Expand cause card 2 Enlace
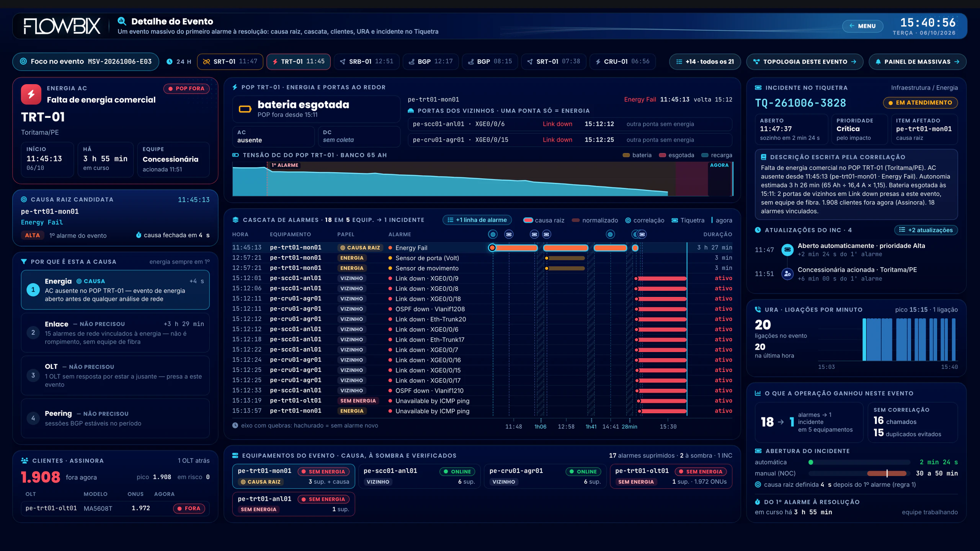The width and height of the screenshot is (980, 551). point(115,333)
